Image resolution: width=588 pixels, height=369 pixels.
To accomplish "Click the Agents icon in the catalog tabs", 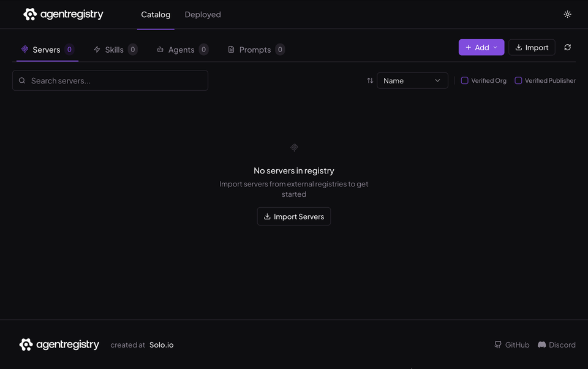I will click(160, 49).
